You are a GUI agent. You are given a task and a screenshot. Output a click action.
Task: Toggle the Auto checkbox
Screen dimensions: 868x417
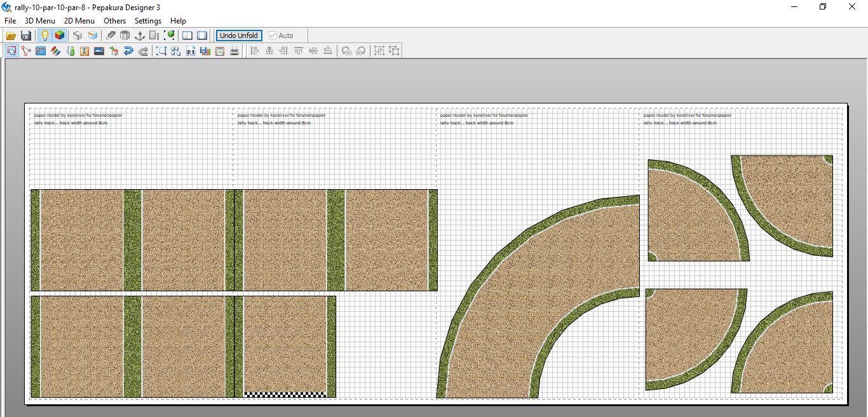tap(273, 36)
